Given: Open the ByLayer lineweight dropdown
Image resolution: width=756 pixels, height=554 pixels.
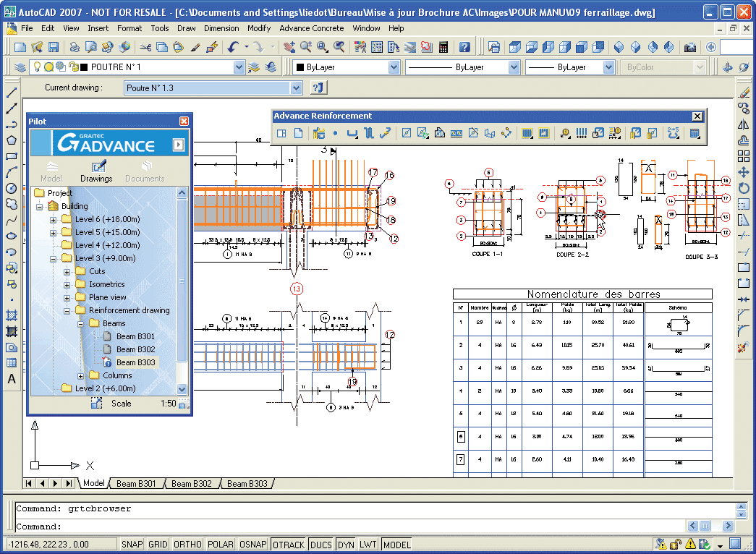Looking at the screenshot, I should [x=609, y=67].
